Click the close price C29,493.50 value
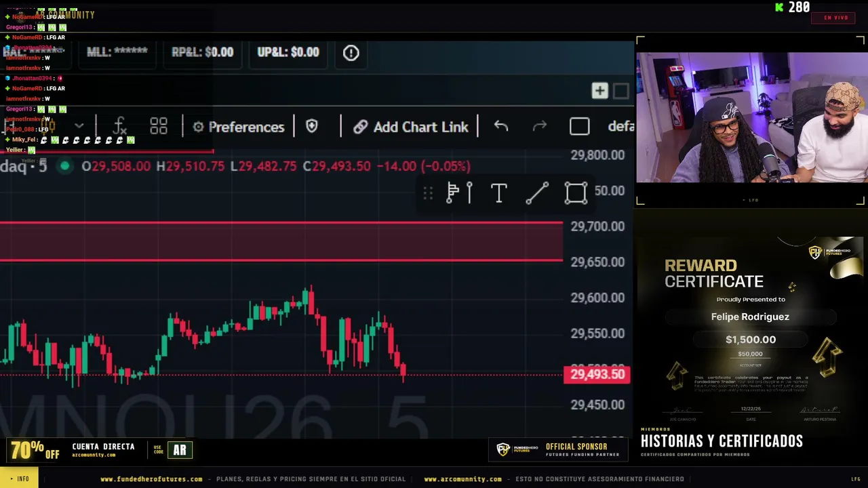 coord(337,166)
